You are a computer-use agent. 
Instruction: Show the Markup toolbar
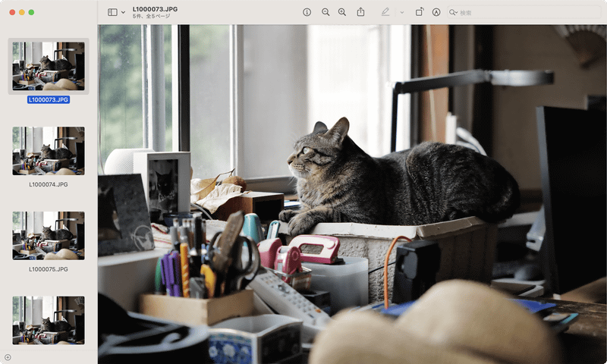pos(436,12)
